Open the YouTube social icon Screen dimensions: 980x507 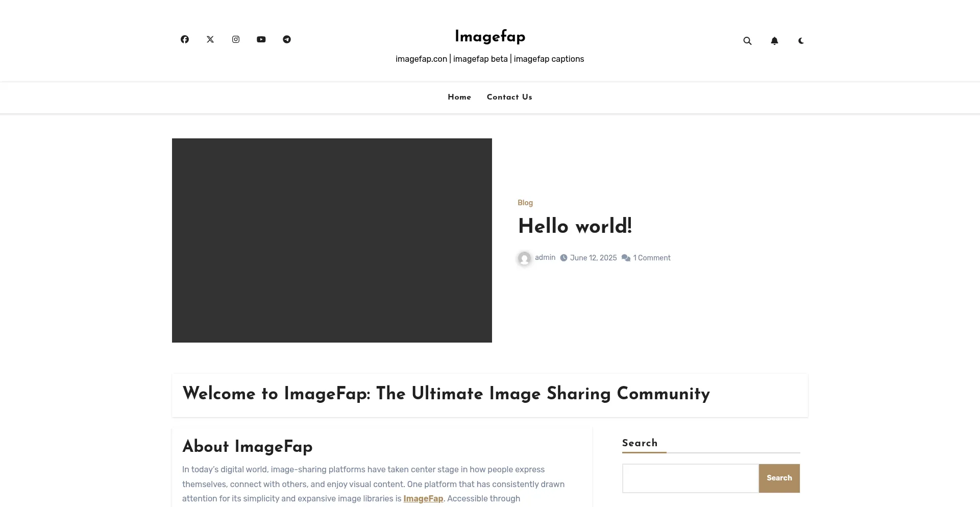[x=261, y=39]
